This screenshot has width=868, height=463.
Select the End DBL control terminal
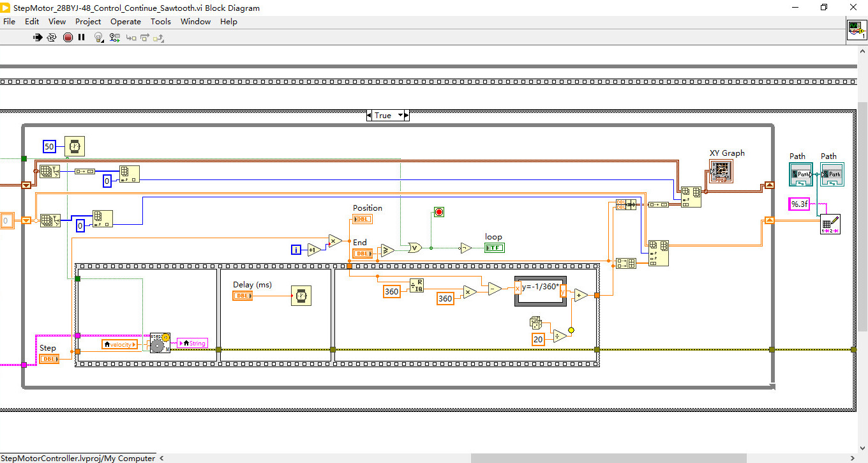tap(362, 253)
